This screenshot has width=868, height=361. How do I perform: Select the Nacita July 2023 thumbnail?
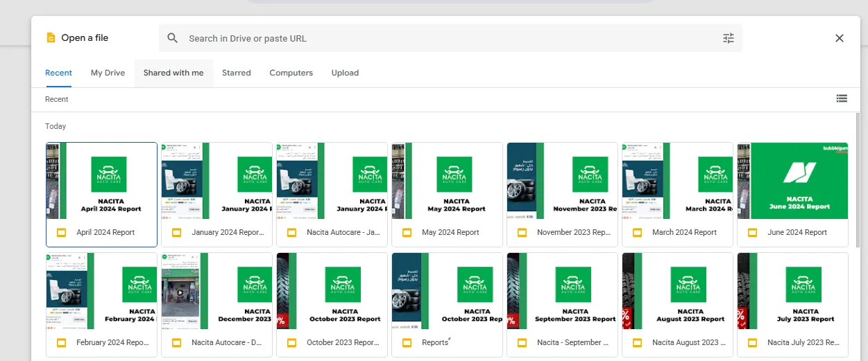tap(792, 291)
